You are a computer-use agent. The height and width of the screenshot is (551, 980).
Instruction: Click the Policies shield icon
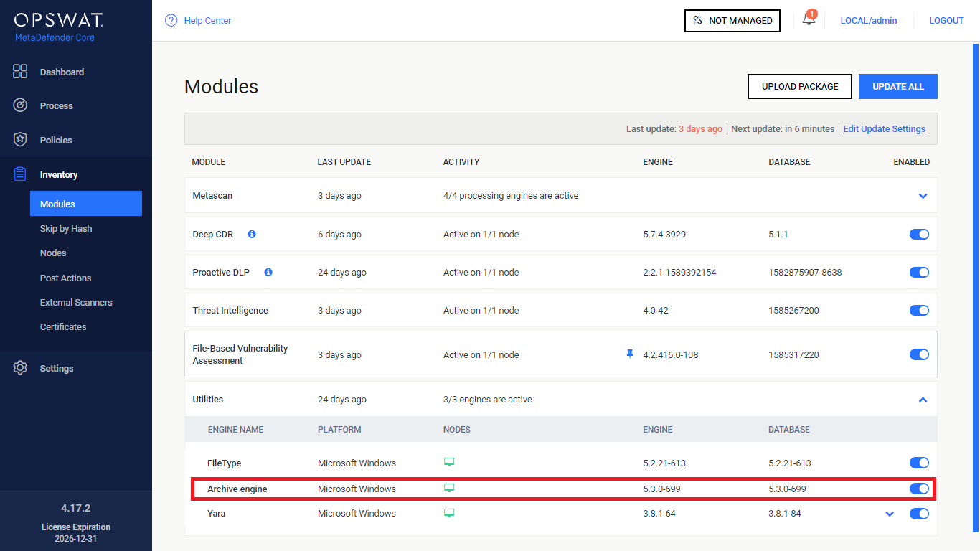click(x=20, y=139)
